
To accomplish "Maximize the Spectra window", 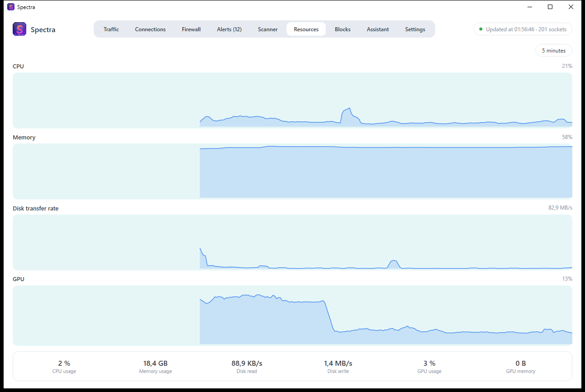I will (550, 7).
